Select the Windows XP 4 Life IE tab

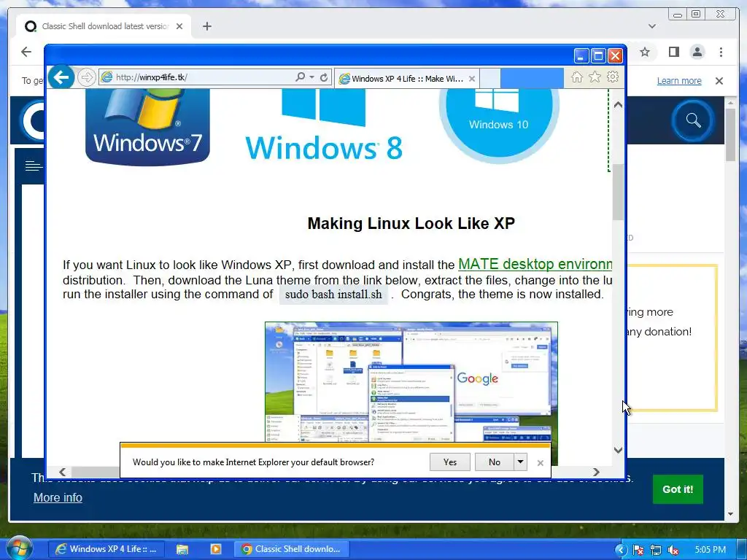click(407, 79)
